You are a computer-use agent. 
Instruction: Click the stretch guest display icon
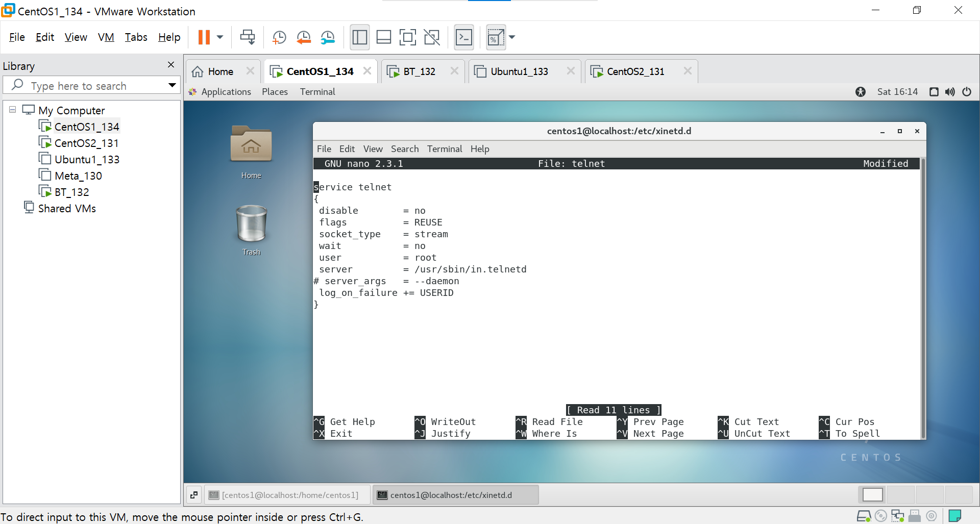tap(496, 37)
